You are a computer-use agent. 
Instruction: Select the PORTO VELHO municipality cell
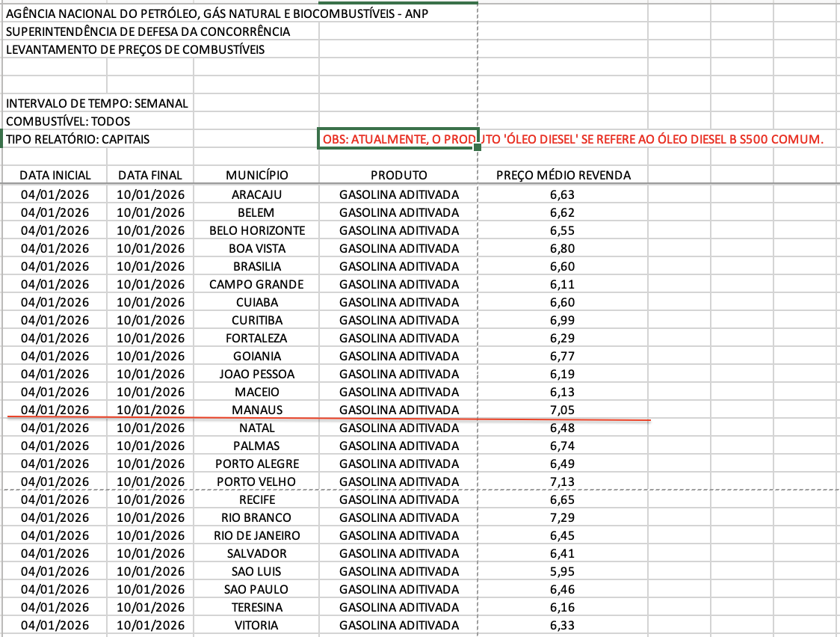coord(256,481)
